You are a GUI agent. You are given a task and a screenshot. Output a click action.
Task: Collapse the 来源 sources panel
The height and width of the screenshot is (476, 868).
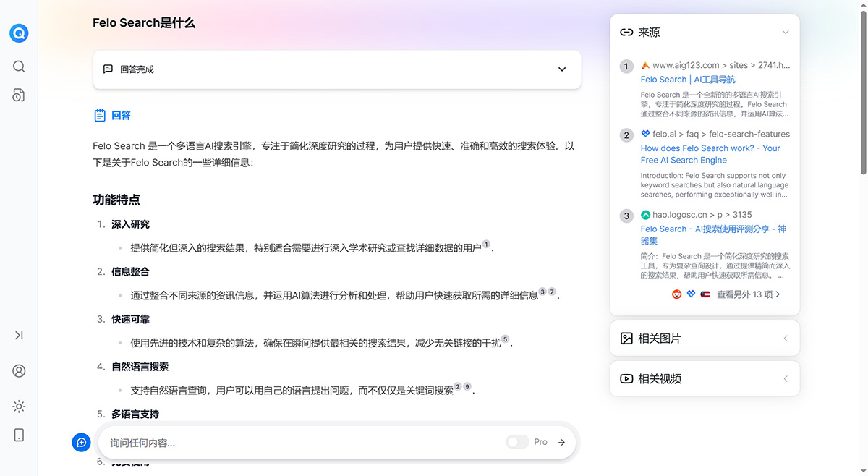[x=786, y=32]
